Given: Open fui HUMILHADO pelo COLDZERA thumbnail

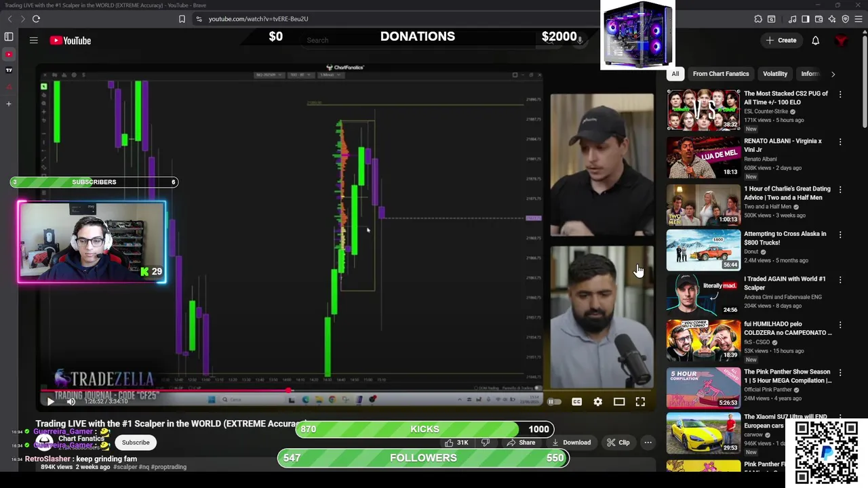Looking at the screenshot, I should [x=703, y=340].
